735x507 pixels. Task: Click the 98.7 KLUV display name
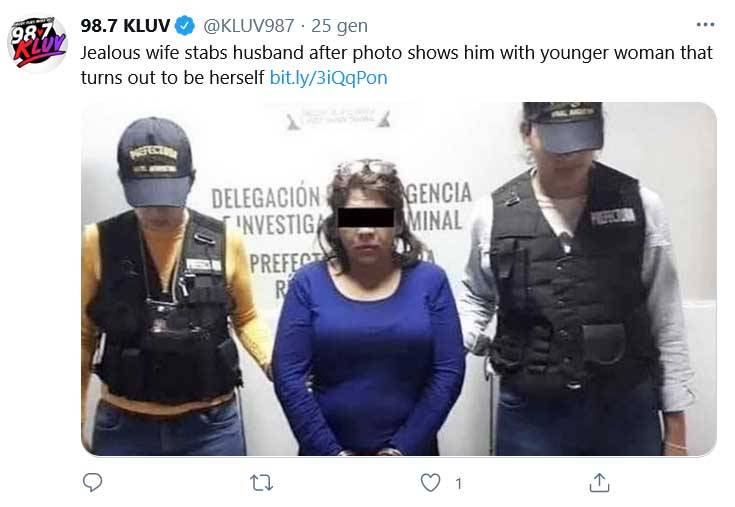125,26
